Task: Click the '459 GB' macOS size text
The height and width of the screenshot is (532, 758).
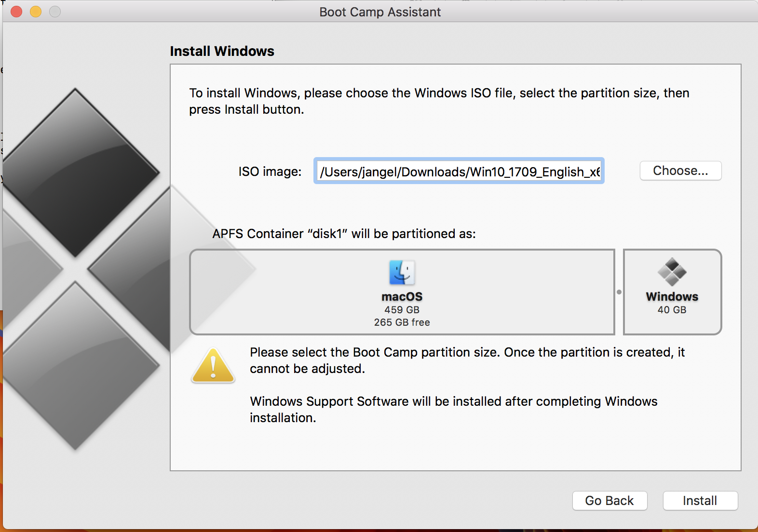Action: click(x=402, y=310)
